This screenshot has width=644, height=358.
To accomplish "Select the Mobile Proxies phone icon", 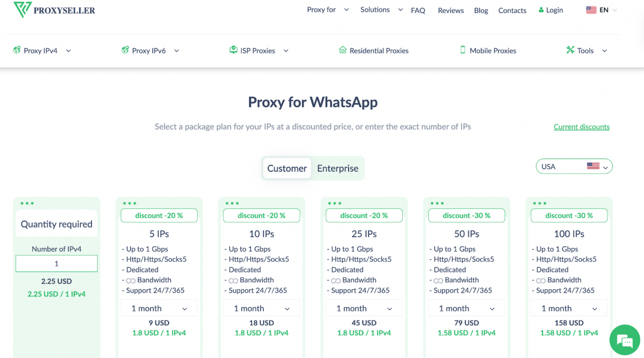I will [x=462, y=50].
